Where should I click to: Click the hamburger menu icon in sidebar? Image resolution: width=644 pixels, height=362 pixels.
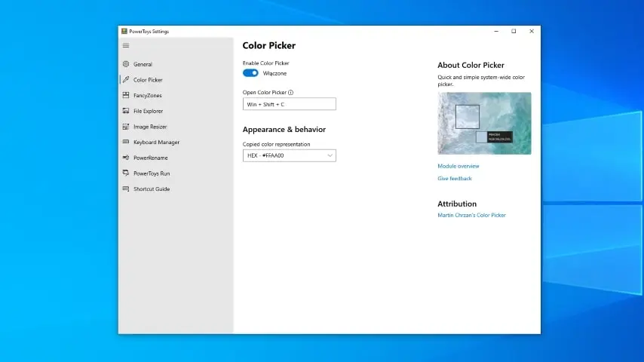[x=126, y=45]
